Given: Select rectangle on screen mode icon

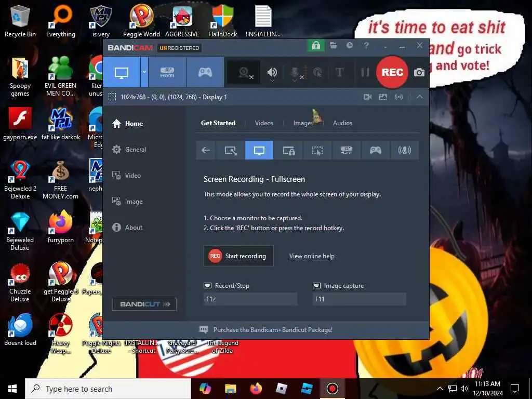Looking at the screenshot, I should (x=230, y=150).
